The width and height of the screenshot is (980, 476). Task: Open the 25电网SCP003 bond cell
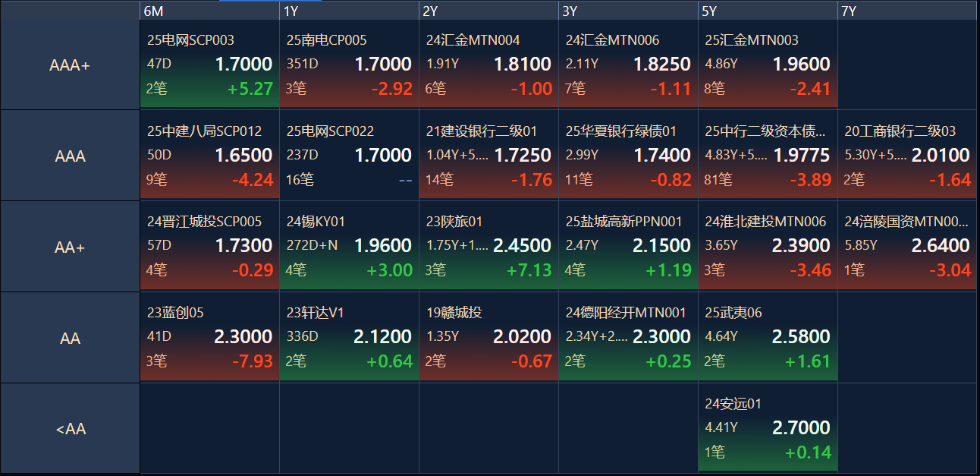point(209,65)
